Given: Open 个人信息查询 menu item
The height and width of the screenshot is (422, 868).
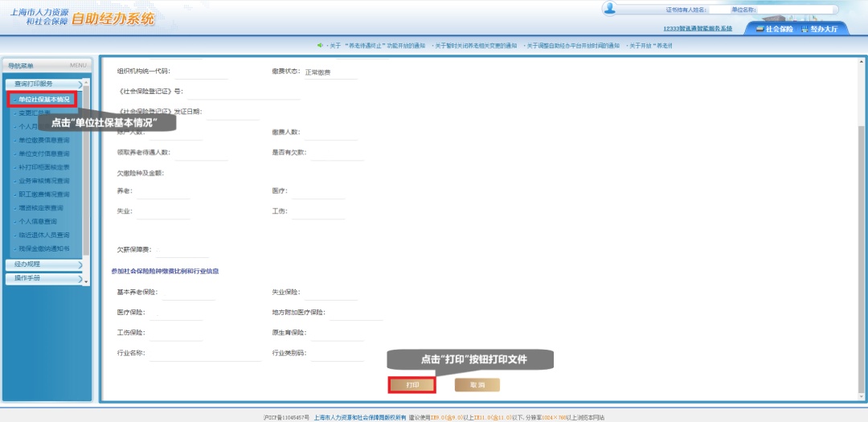Looking at the screenshot, I should point(39,221).
